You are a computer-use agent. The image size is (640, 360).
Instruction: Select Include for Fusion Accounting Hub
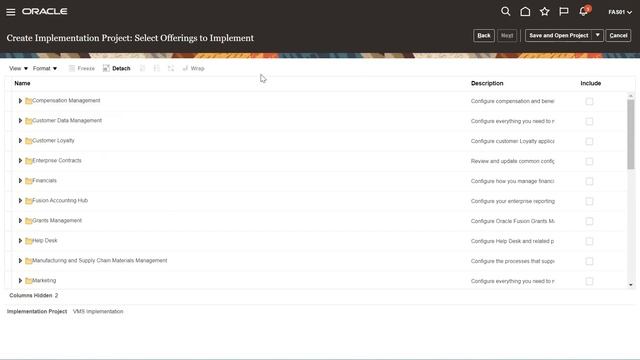pos(589,201)
